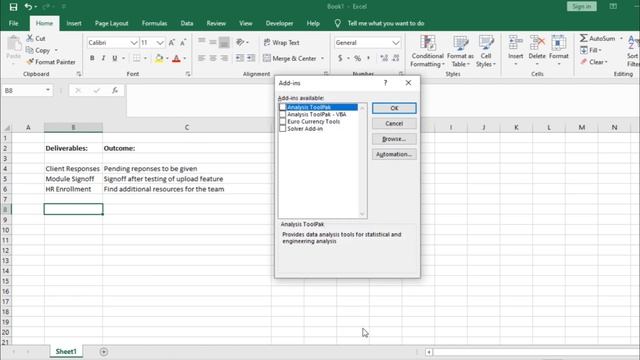Click Insert cells icon
This screenshot has width=640, height=360.
516,42
